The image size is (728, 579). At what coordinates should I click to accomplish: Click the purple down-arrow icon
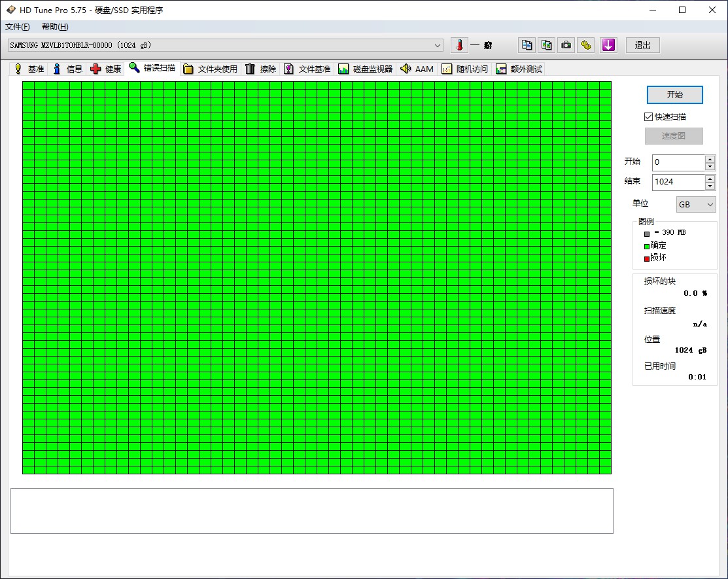click(608, 45)
